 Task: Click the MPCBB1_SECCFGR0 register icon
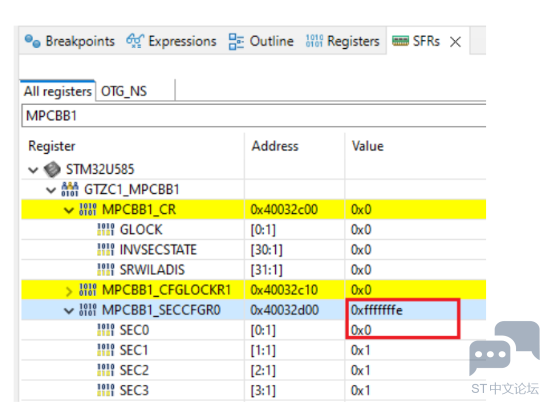pos(88,310)
